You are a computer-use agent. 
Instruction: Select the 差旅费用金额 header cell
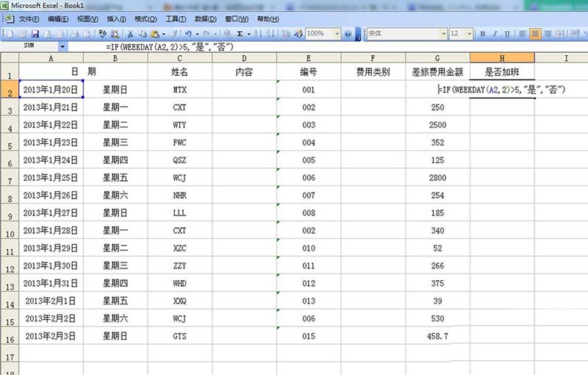(x=437, y=71)
